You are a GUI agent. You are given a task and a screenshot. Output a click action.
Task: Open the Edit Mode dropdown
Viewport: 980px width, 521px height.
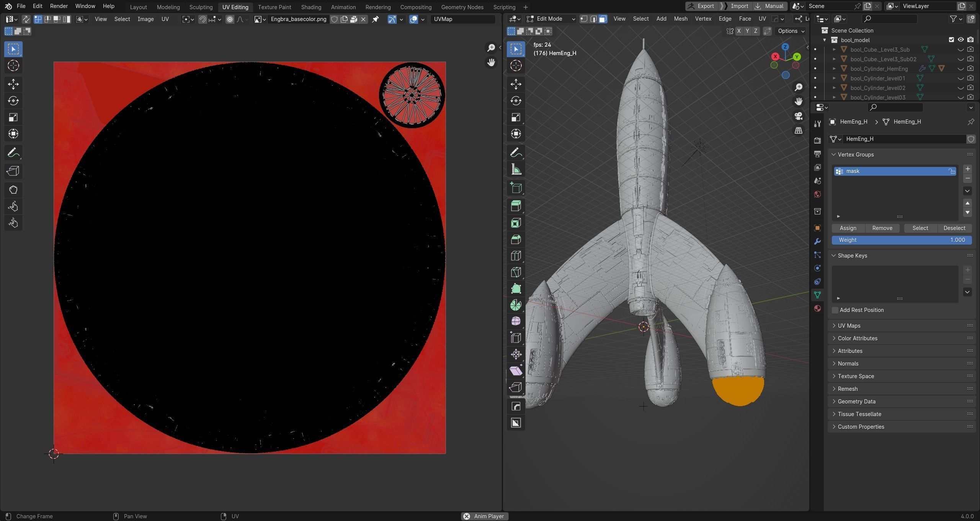pyautogui.click(x=550, y=19)
